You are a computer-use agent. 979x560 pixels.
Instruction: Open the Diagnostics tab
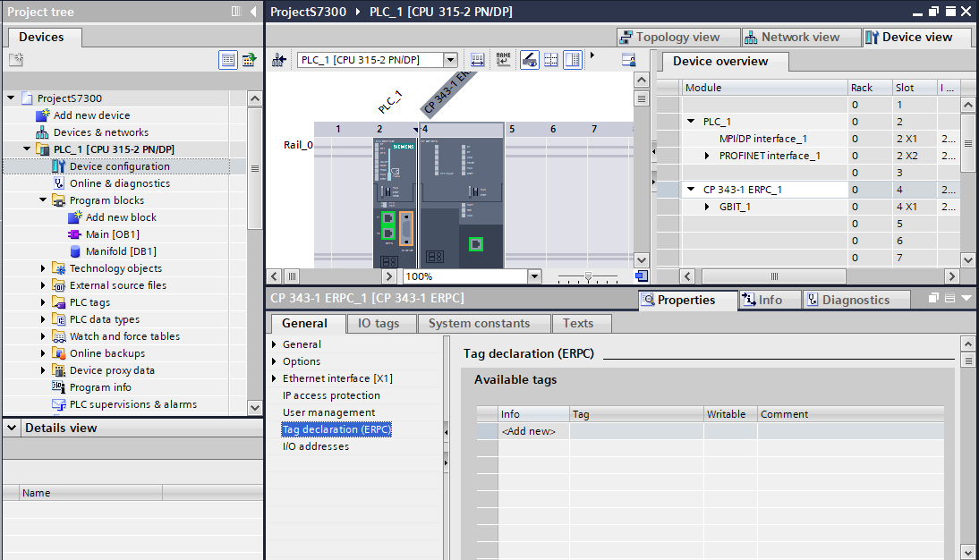pos(856,301)
